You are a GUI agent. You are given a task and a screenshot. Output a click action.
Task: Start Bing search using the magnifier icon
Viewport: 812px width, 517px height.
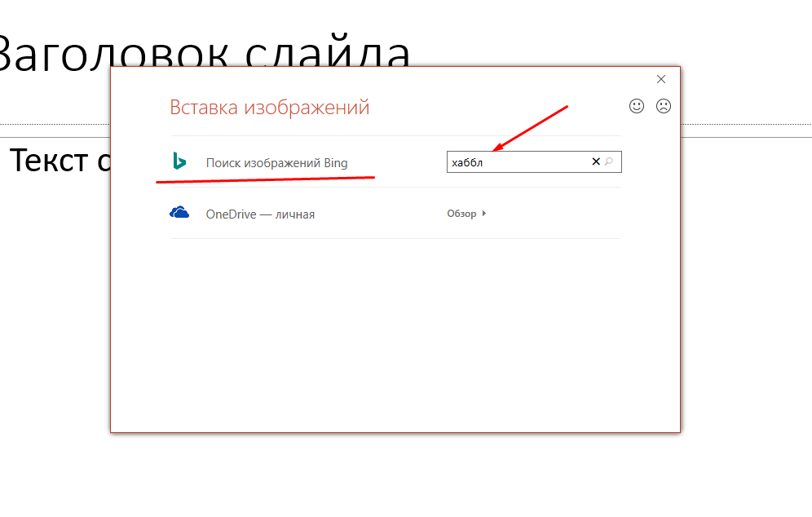[x=610, y=161]
